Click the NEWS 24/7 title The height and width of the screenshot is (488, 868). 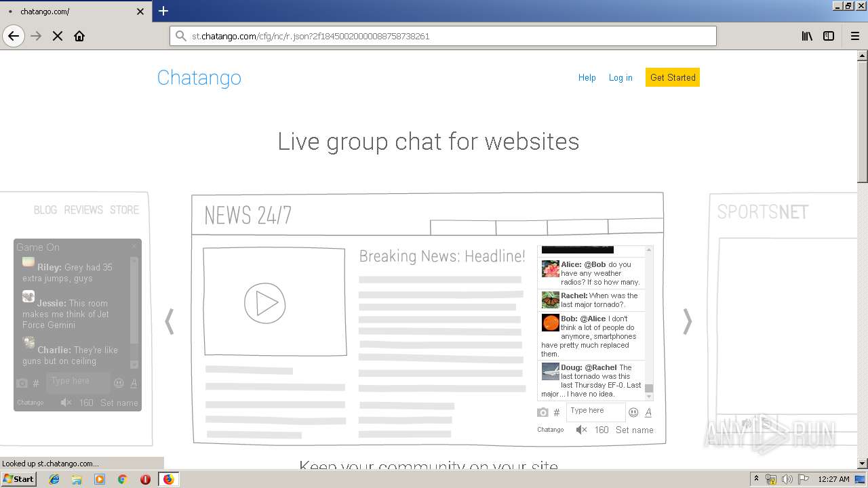pyautogui.click(x=248, y=216)
